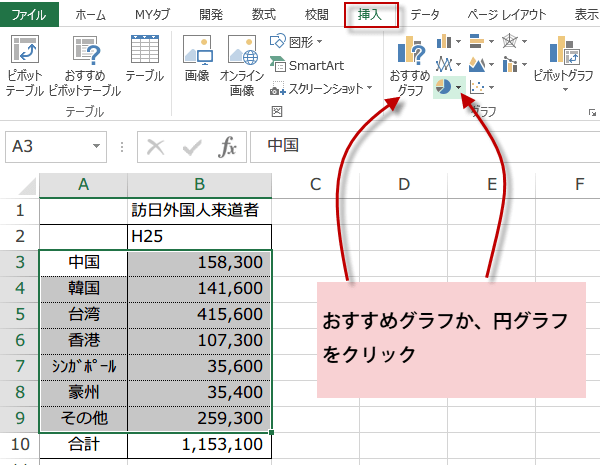
Task: Open Recommended PivotTables (おすすめピボットテーブル)
Action: coord(85,65)
